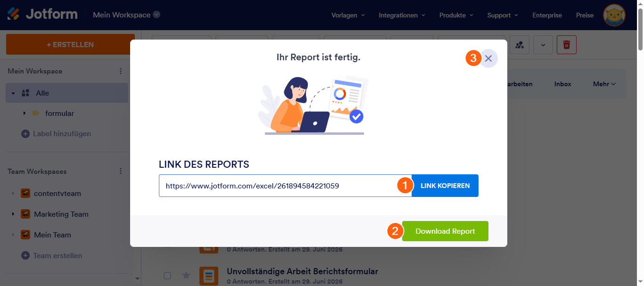Click the share users toolbar icon
The image size is (644, 286).
pyautogui.click(x=520, y=45)
